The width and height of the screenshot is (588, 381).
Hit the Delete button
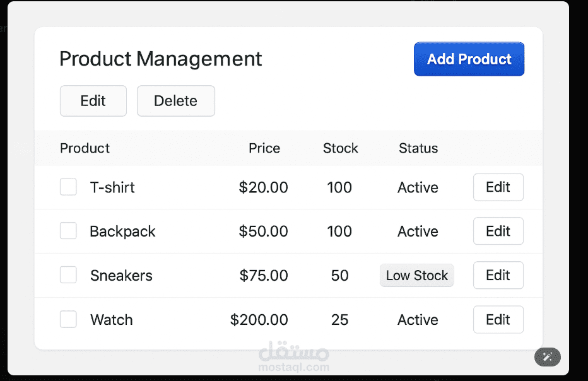point(175,101)
